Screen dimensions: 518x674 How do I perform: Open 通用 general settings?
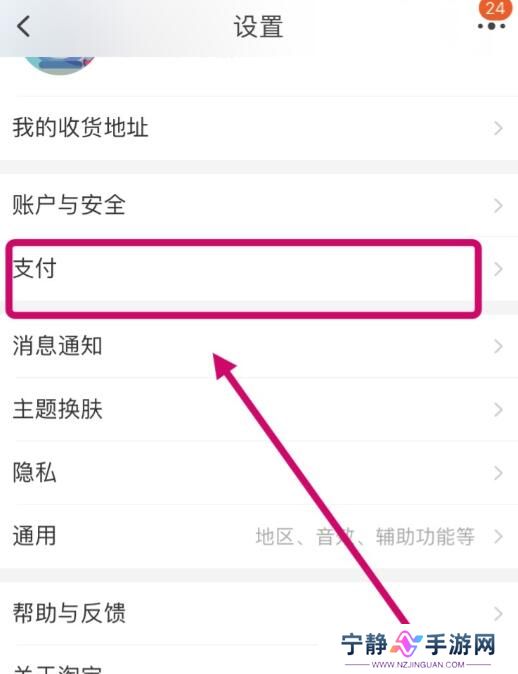tap(259, 536)
